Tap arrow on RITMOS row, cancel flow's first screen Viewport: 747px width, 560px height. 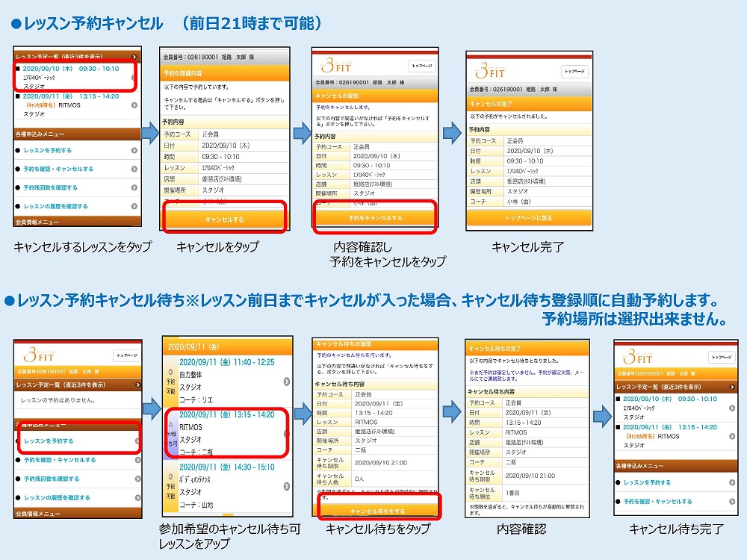coord(134,105)
